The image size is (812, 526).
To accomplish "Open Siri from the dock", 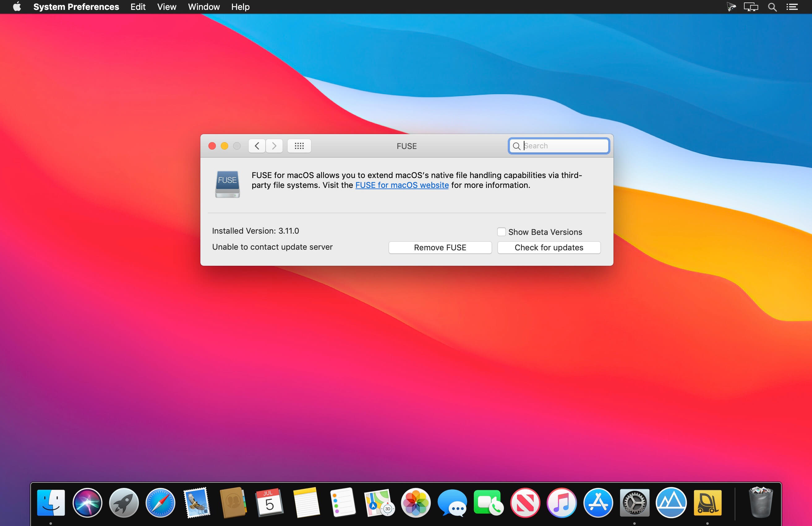I will (x=87, y=503).
